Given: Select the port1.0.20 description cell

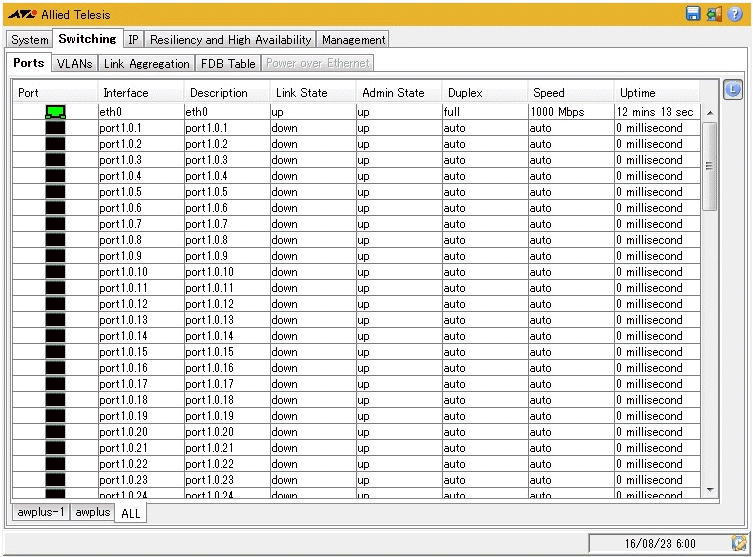Looking at the screenshot, I should tap(227, 432).
